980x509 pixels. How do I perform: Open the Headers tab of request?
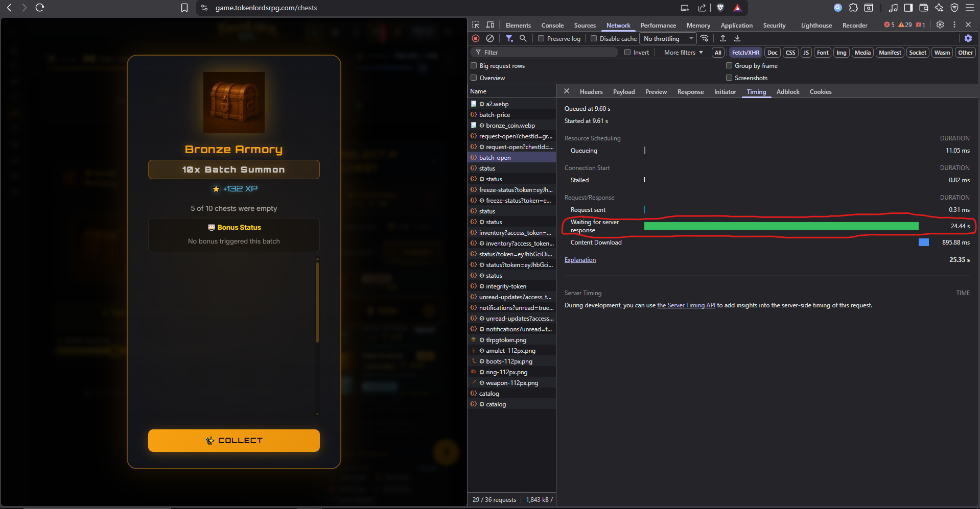click(x=591, y=92)
